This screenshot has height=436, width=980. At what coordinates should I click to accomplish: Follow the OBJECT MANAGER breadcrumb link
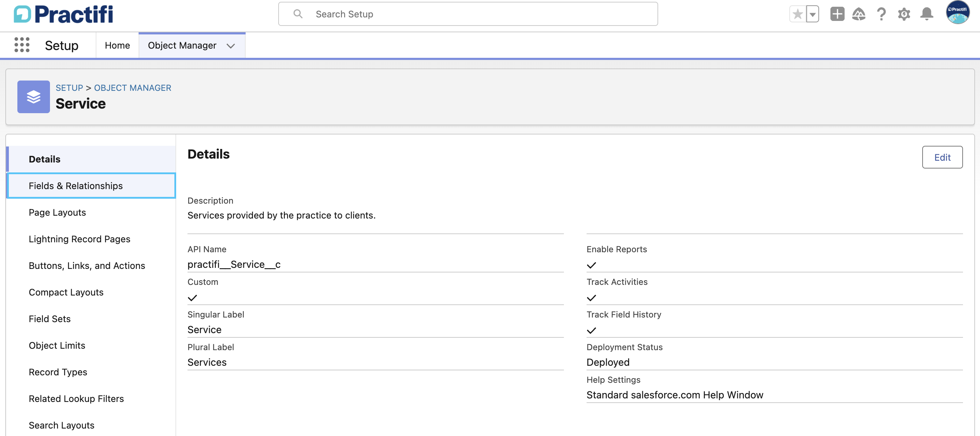133,88
